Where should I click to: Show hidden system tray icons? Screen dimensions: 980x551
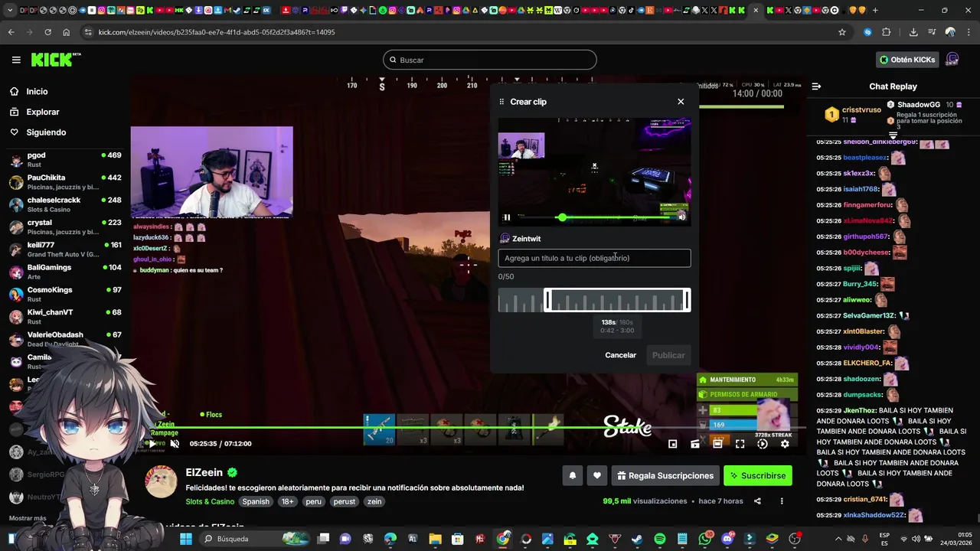[838, 539]
